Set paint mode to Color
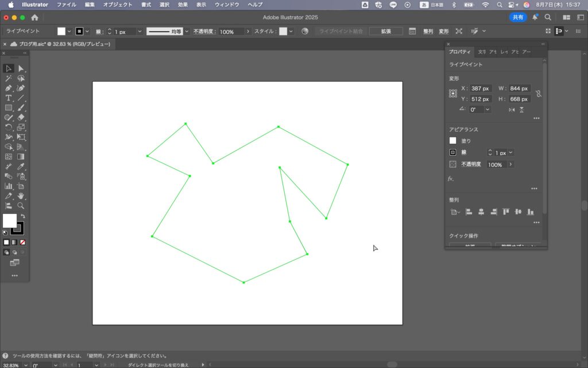 click(x=6, y=242)
